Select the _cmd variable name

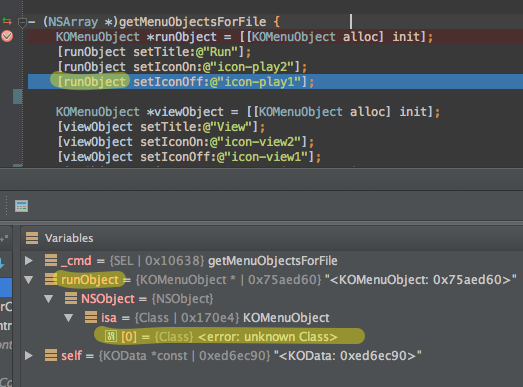pos(76,261)
